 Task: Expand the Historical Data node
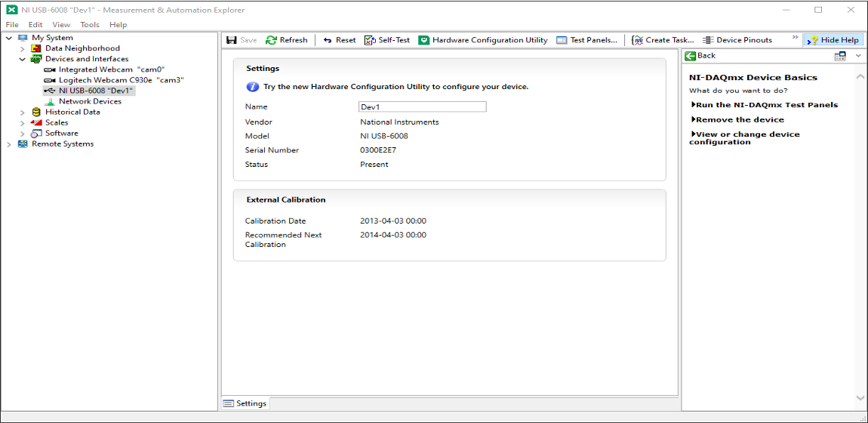[23, 113]
